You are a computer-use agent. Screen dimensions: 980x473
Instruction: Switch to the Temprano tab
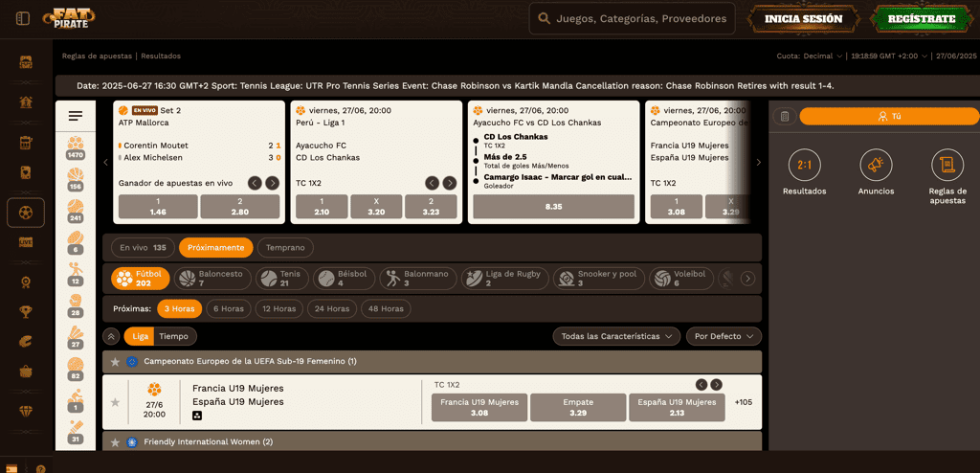pos(285,247)
